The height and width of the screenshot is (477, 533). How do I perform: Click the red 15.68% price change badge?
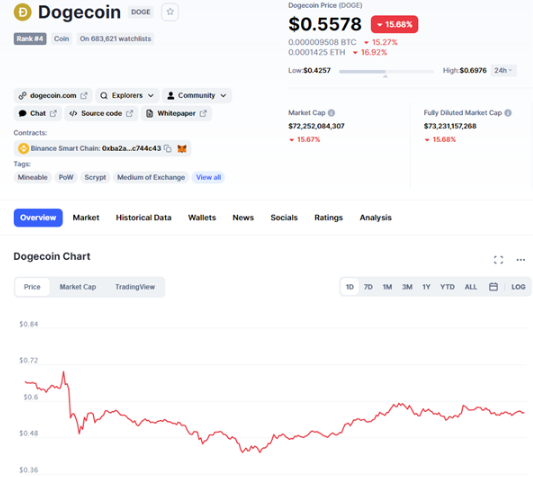pyautogui.click(x=394, y=24)
